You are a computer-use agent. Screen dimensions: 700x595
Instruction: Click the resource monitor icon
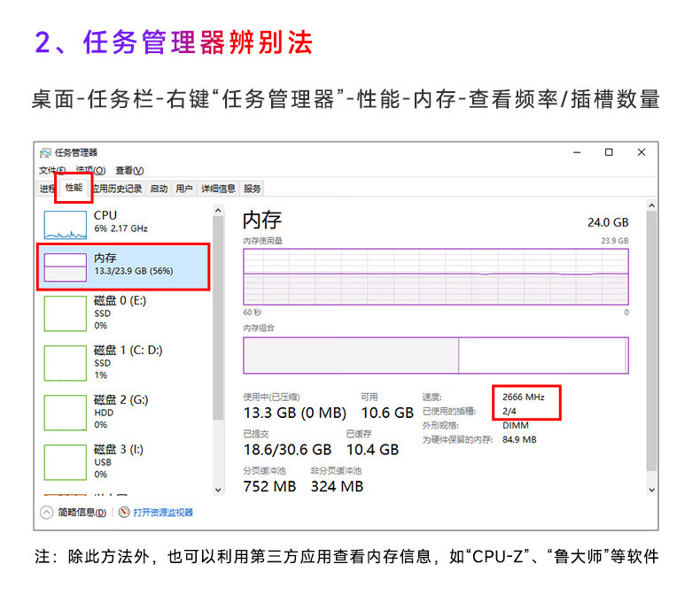[124, 512]
